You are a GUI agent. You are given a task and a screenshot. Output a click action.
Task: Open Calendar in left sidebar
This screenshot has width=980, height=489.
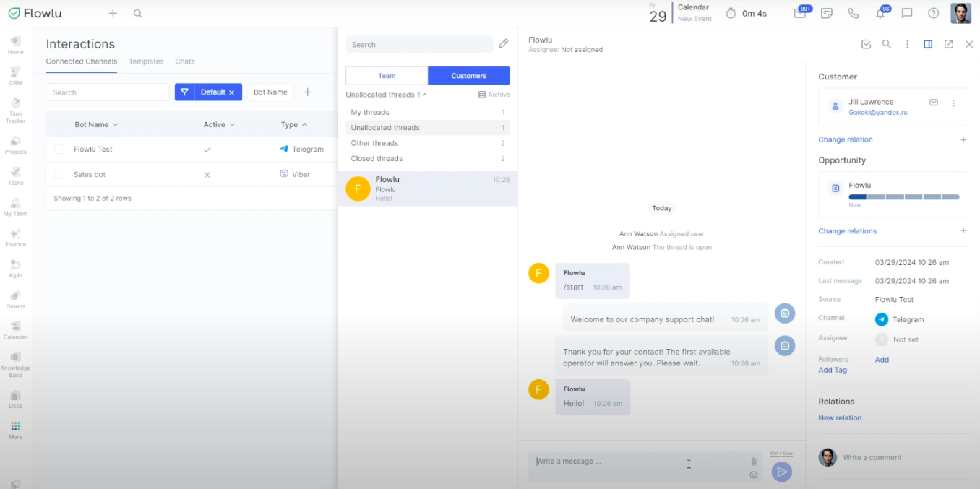[16, 331]
